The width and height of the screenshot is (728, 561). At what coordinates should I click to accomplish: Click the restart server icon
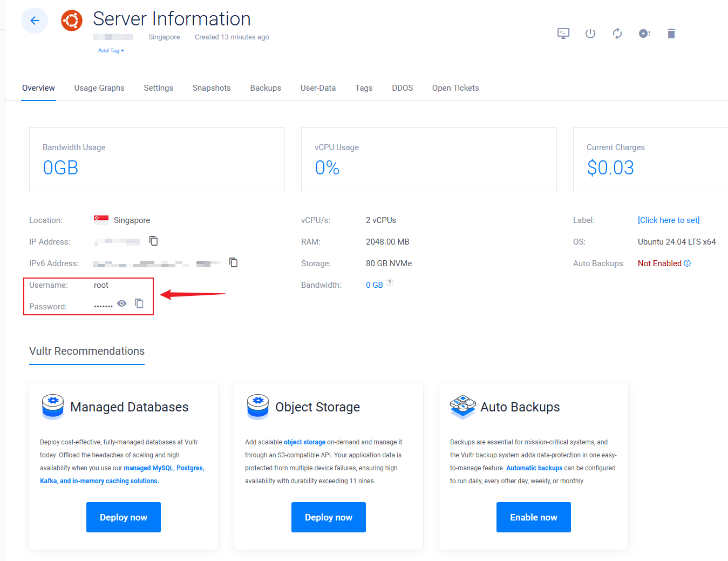coord(617,33)
